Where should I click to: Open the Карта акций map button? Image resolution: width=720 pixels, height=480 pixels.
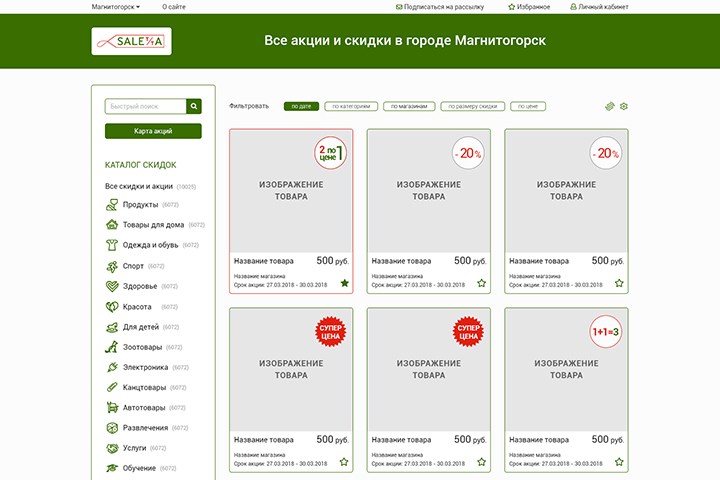pos(153,131)
